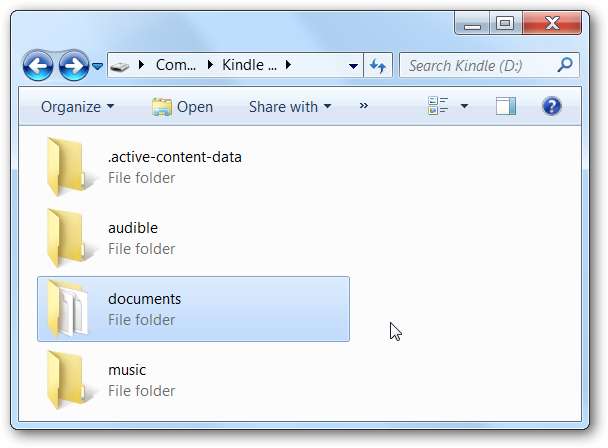Click the Help question mark icon
Viewport: 608px width, 448px height.
pyautogui.click(x=551, y=106)
